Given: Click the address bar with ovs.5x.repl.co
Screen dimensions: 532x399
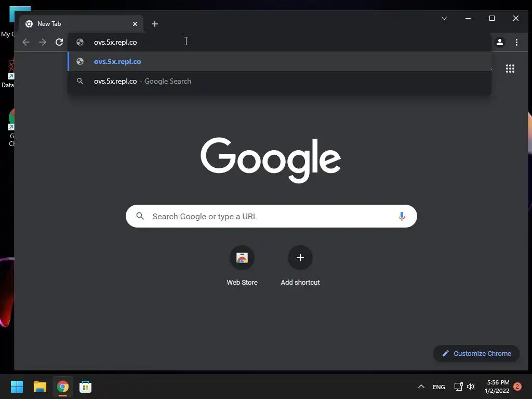Looking at the screenshot, I should pyautogui.click(x=280, y=42).
